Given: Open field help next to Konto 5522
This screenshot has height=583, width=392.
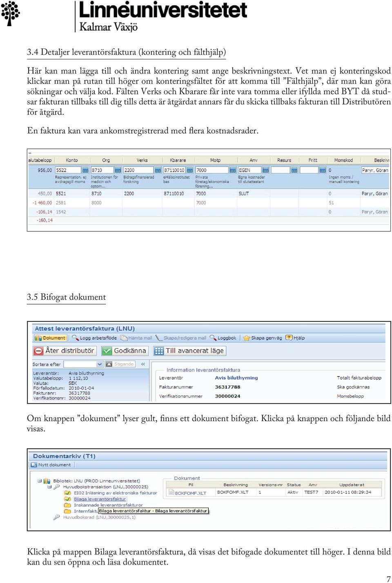Looking at the screenshot, I should tap(85, 170).
